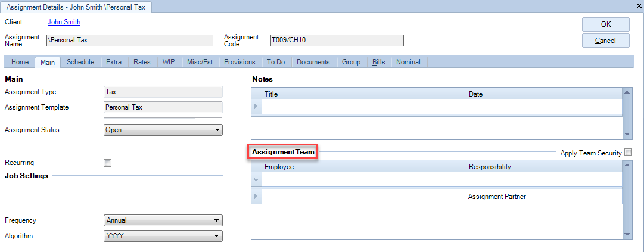
Task: Switch to the WIP tab
Action: [169, 62]
